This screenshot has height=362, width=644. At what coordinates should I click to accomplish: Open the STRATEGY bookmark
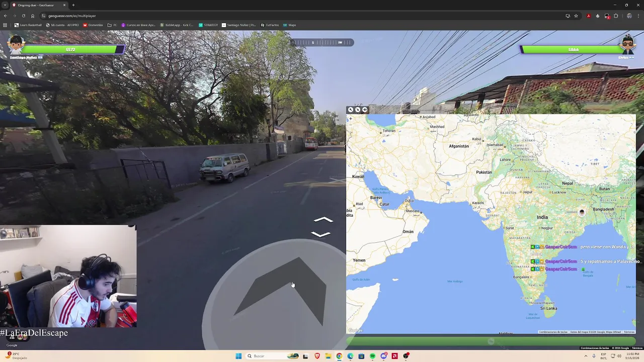pyautogui.click(x=208, y=25)
